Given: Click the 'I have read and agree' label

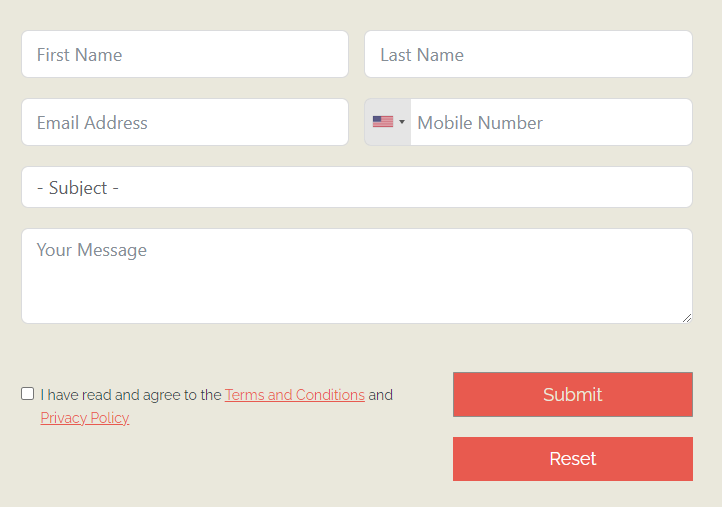Looking at the screenshot, I should (x=131, y=395).
